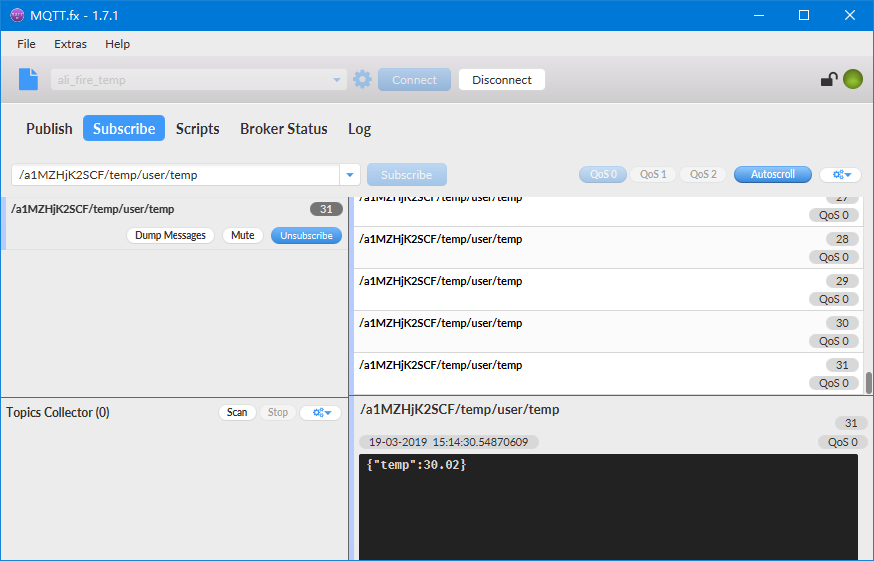This screenshot has width=874, height=561.
Task: Switch to the Subscribe tab
Action: [x=124, y=128]
